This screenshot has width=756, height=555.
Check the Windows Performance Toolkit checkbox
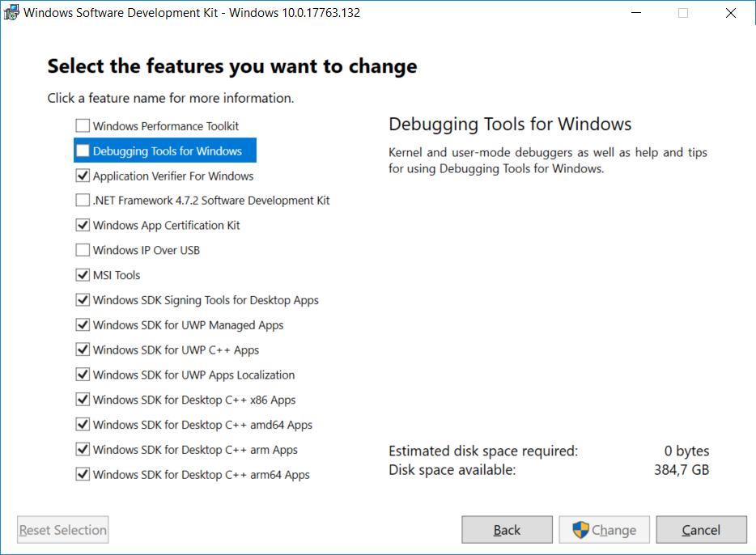tap(83, 125)
